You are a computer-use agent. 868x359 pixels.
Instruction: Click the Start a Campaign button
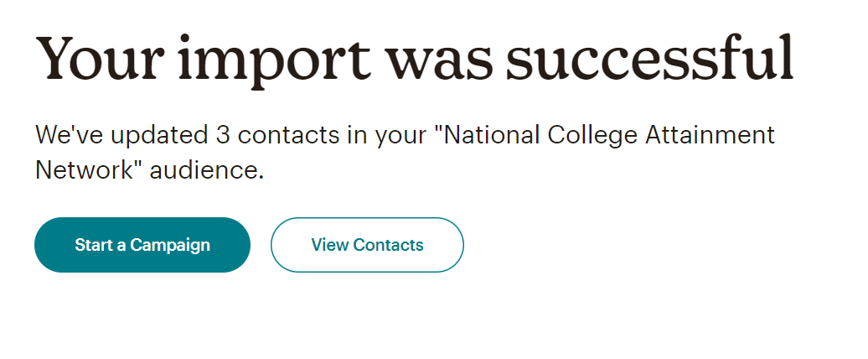[142, 245]
